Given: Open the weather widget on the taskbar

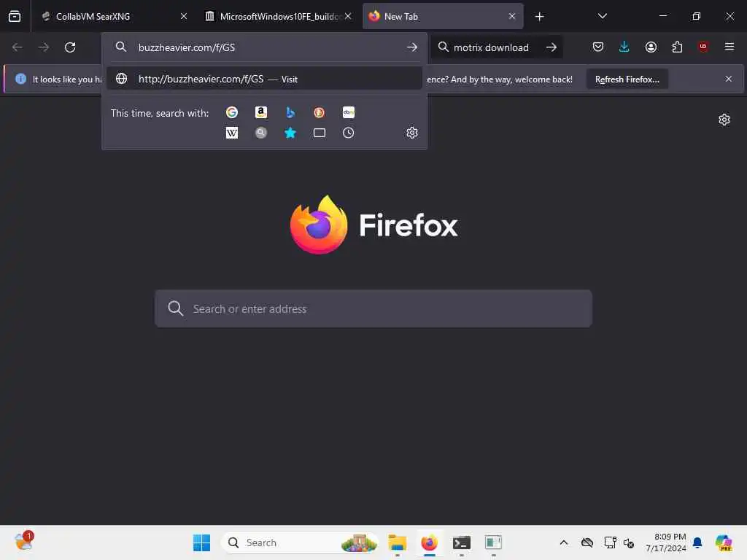Looking at the screenshot, I should tap(24, 542).
